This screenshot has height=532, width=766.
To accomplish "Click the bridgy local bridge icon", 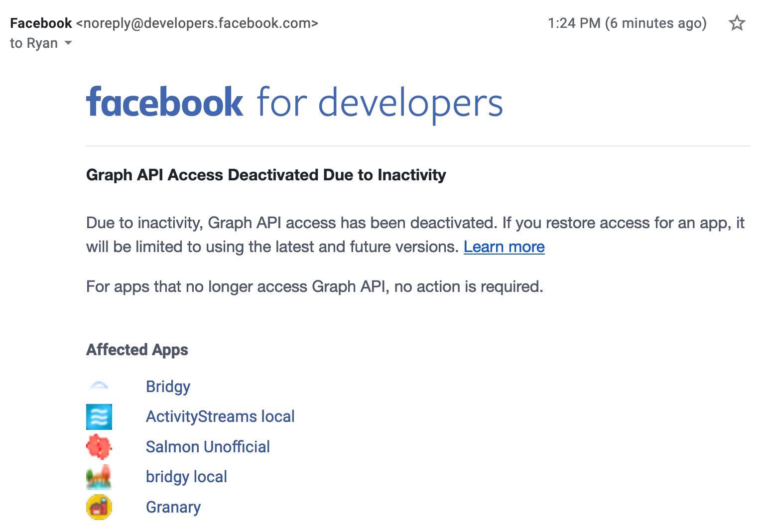I will (99, 477).
